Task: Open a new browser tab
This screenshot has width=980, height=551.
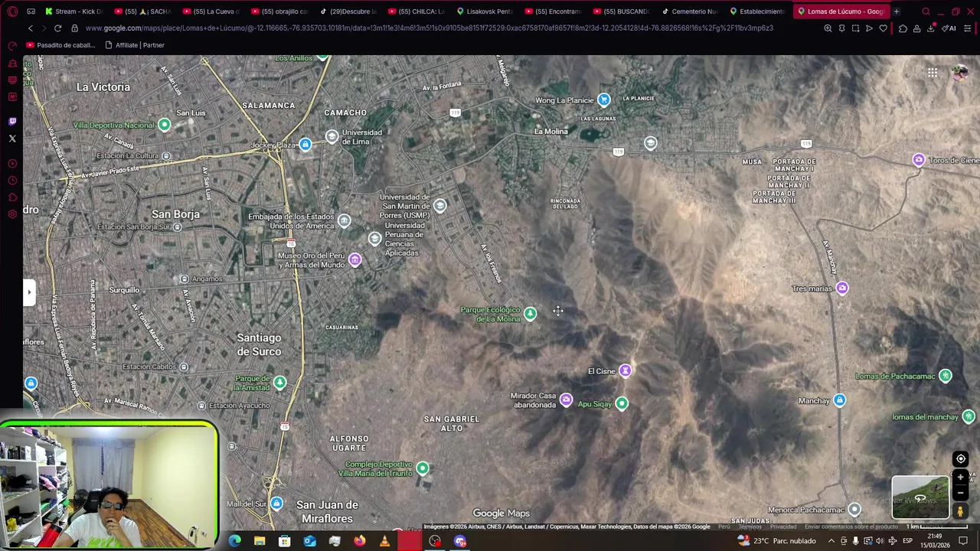Action: pyautogui.click(x=896, y=11)
